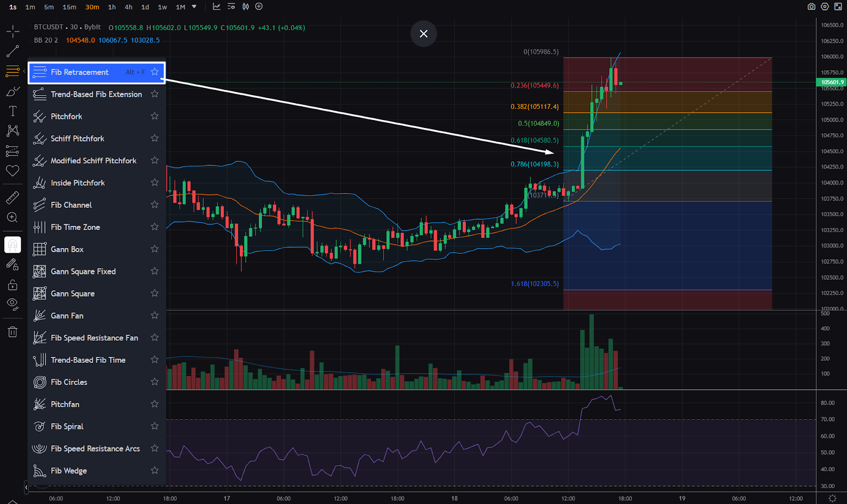Choose Trend-Based Fib Extension tool
Image resolution: width=847 pixels, height=504 pixels.
tap(97, 95)
